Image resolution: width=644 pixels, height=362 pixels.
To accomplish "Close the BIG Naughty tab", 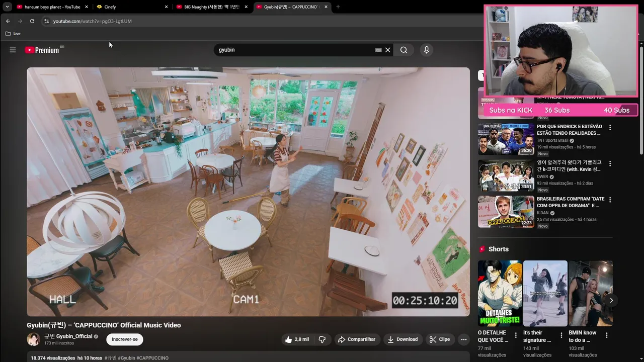I will tap(246, 7).
